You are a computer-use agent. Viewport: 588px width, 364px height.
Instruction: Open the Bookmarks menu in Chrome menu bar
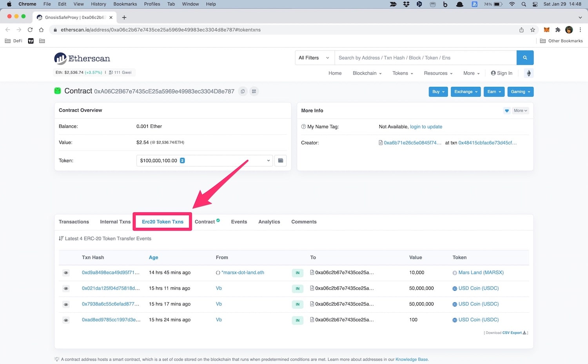pos(125,4)
